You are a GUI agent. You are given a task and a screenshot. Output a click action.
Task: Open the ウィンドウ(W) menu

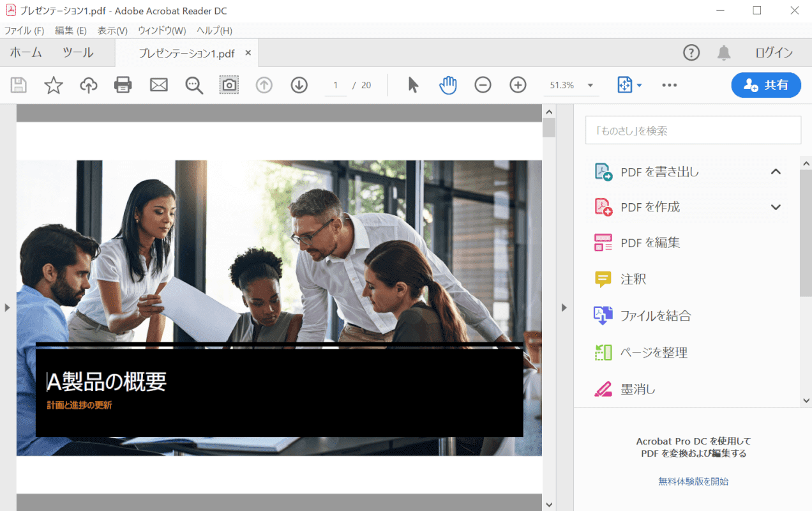click(x=162, y=31)
